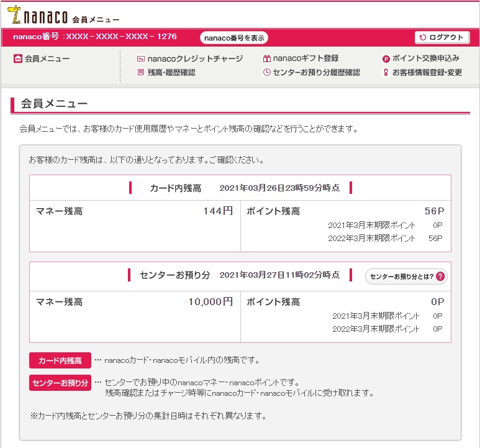
Task: Click the logout arrow icon
Action: [423, 37]
